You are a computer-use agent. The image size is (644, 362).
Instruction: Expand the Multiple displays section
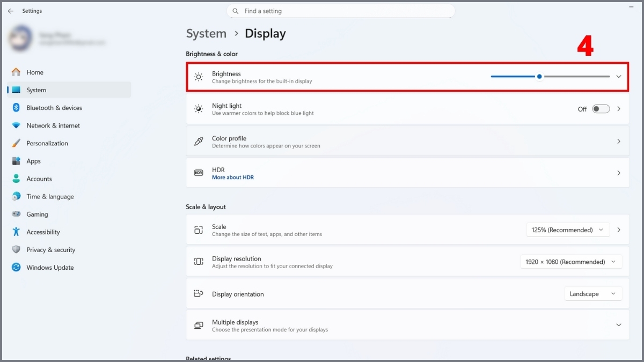coord(619,325)
